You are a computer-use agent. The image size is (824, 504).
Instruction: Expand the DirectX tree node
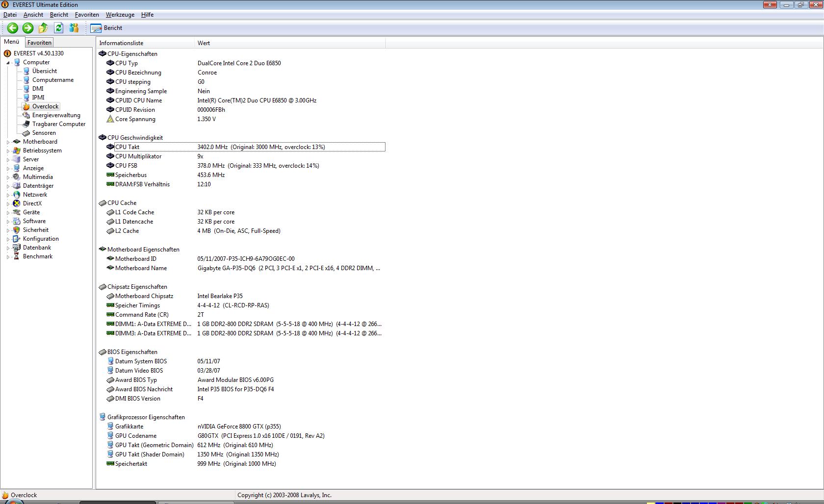[x=8, y=204]
